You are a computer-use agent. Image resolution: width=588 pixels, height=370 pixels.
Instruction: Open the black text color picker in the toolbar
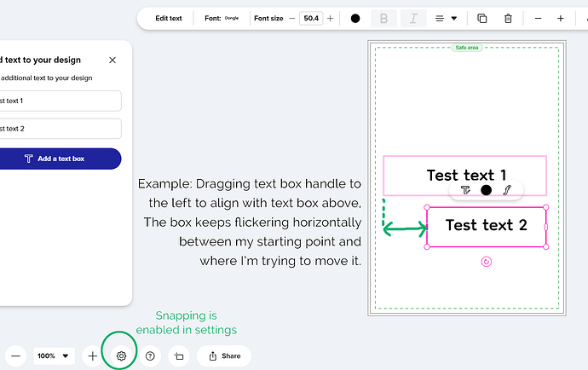click(355, 19)
